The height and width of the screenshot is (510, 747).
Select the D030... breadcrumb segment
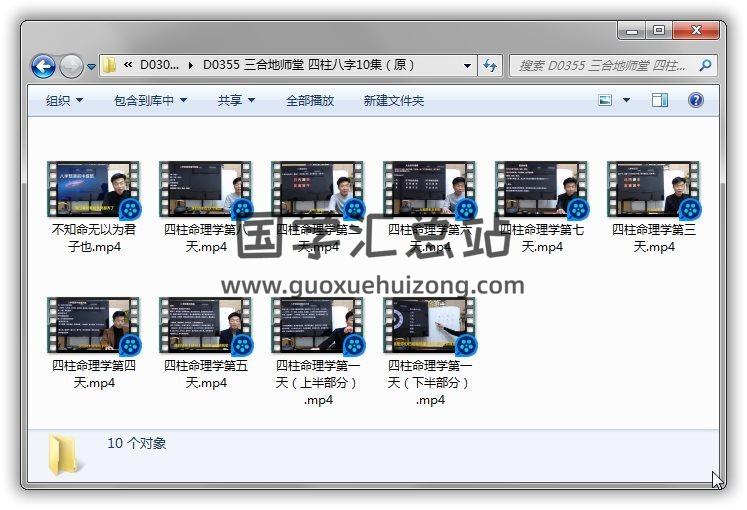point(159,65)
